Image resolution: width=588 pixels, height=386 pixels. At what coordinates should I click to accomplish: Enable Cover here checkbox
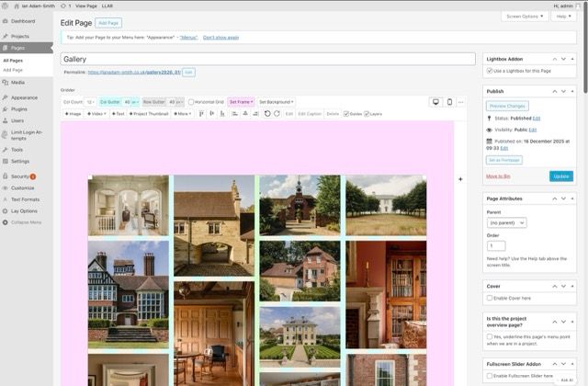point(490,298)
